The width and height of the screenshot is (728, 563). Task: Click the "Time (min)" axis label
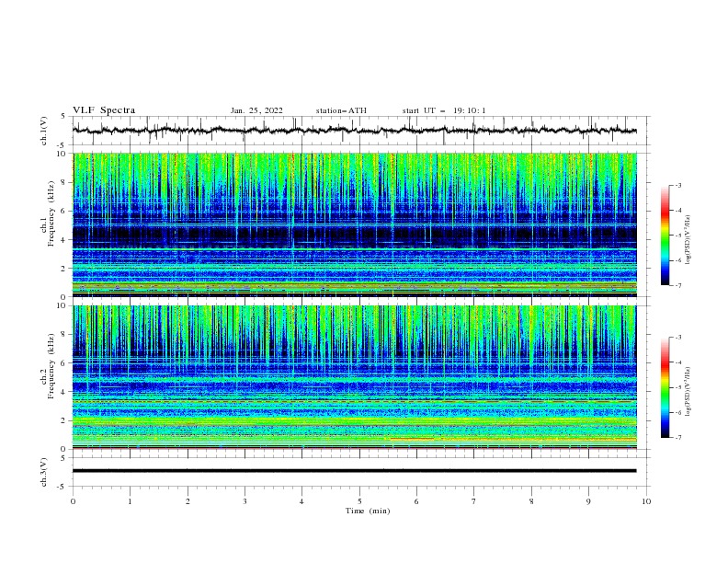click(x=368, y=511)
